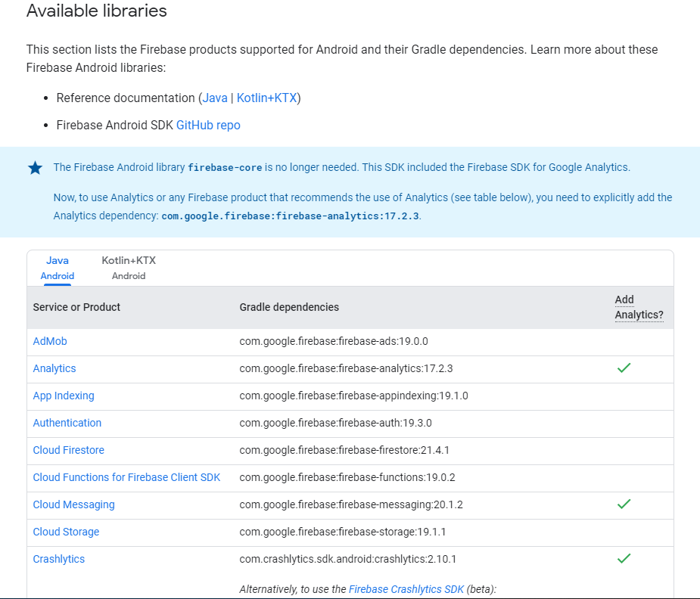The height and width of the screenshot is (599, 700).
Task: Click the firebase-storage:19.1.1 dependency text
Action: click(x=342, y=532)
